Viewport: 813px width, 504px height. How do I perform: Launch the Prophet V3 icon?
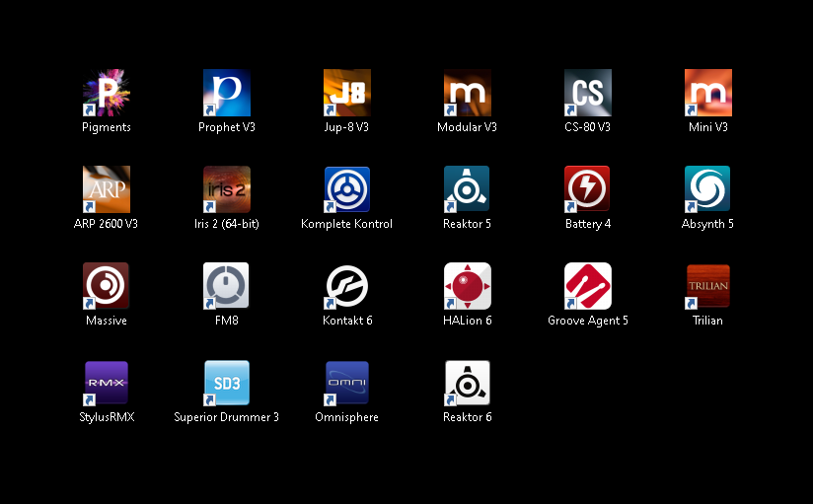[227, 93]
